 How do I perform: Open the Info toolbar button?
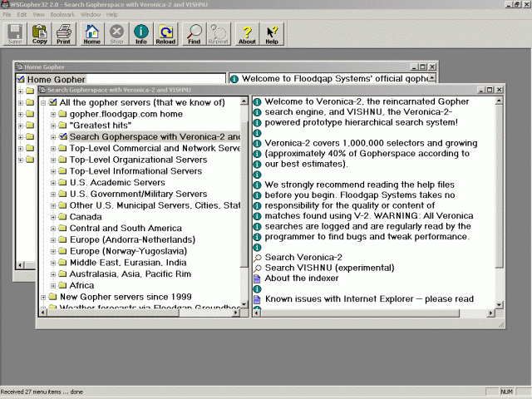(x=141, y=33)
